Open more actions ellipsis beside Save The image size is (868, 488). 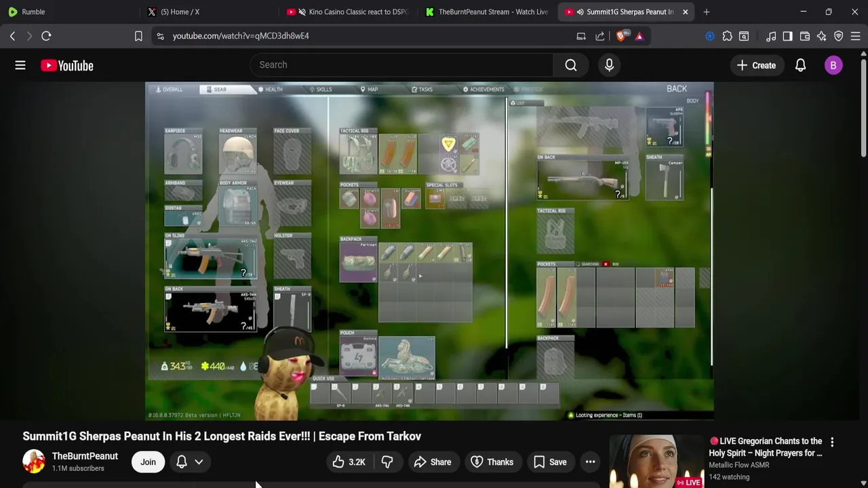(591, 462)
